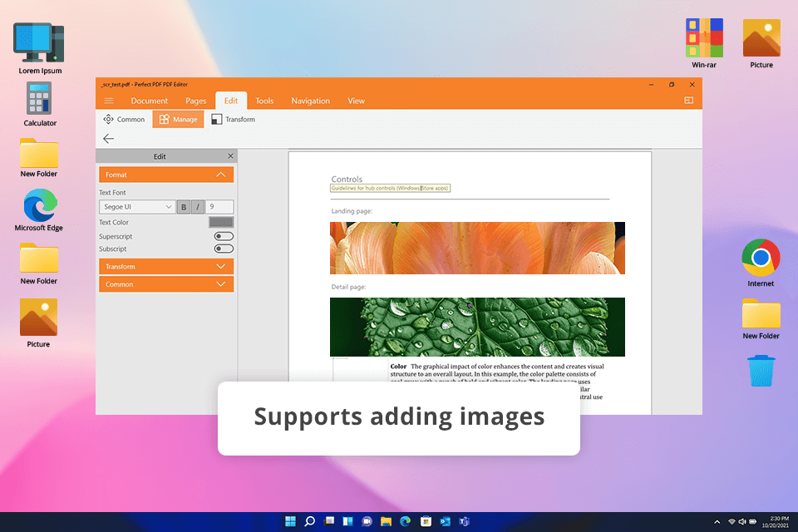Expand the Common section in Edit panel

click(x=166, y=284)
